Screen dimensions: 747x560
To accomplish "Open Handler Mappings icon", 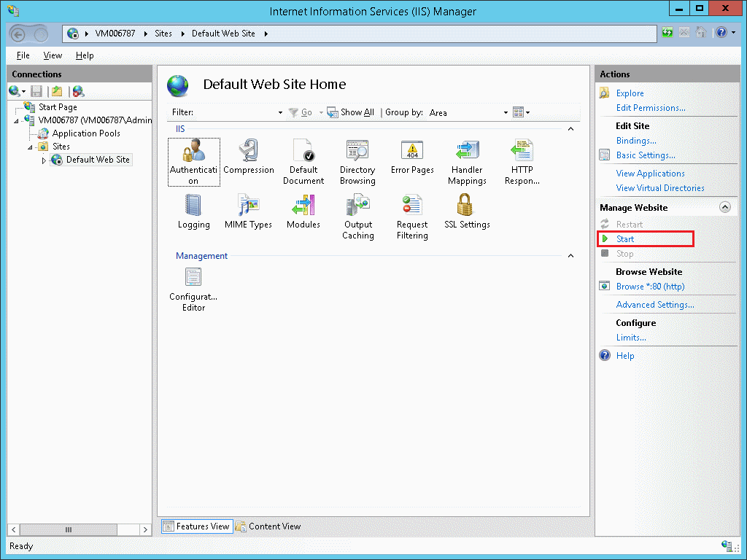I will pos(467,152).
